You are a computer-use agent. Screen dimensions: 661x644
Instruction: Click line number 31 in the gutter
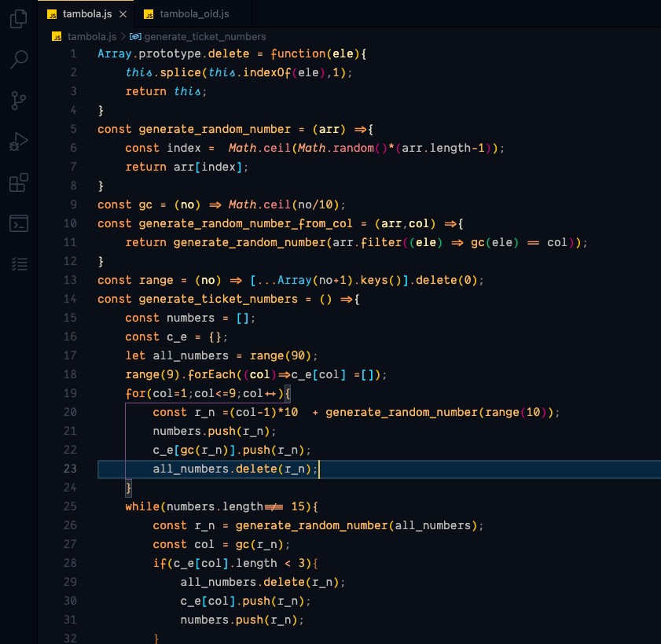point(70,620)
